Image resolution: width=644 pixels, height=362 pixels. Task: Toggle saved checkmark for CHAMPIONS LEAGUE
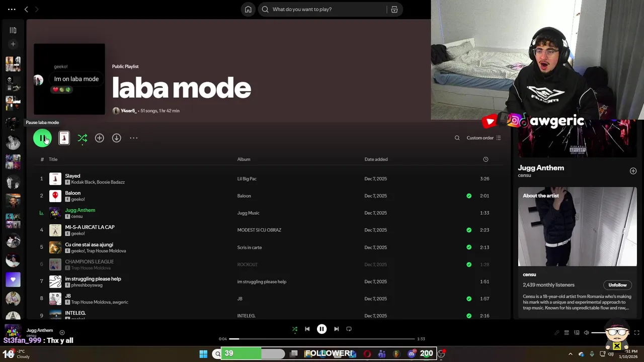point(469,264)
